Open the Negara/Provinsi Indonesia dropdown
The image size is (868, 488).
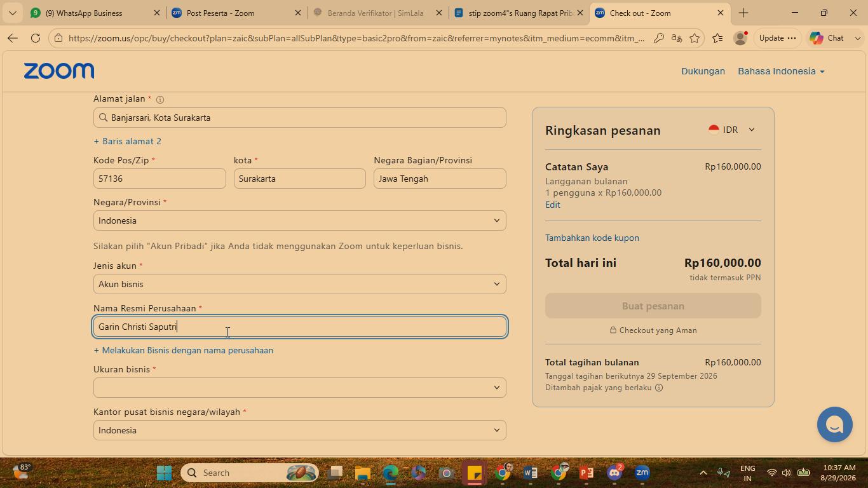pos(300,220)
